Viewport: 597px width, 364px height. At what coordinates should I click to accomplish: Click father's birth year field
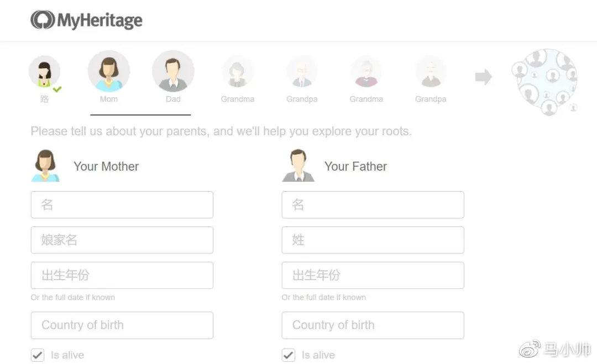pos(373,275)
